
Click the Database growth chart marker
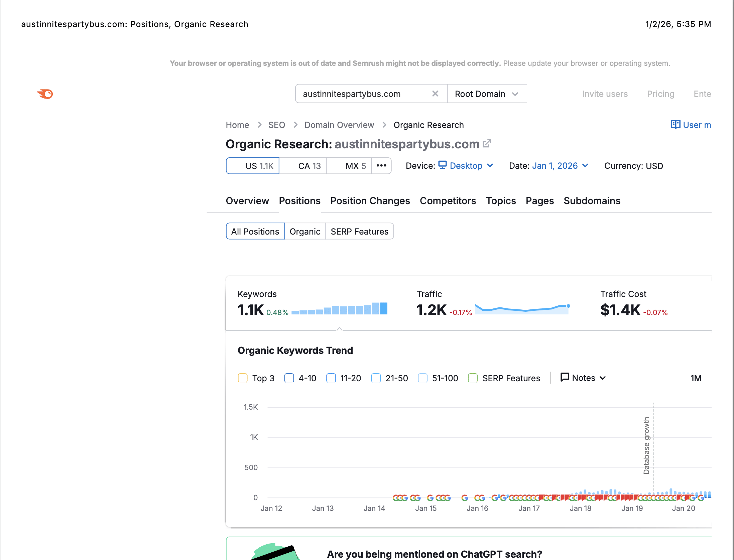pos(646,445)
